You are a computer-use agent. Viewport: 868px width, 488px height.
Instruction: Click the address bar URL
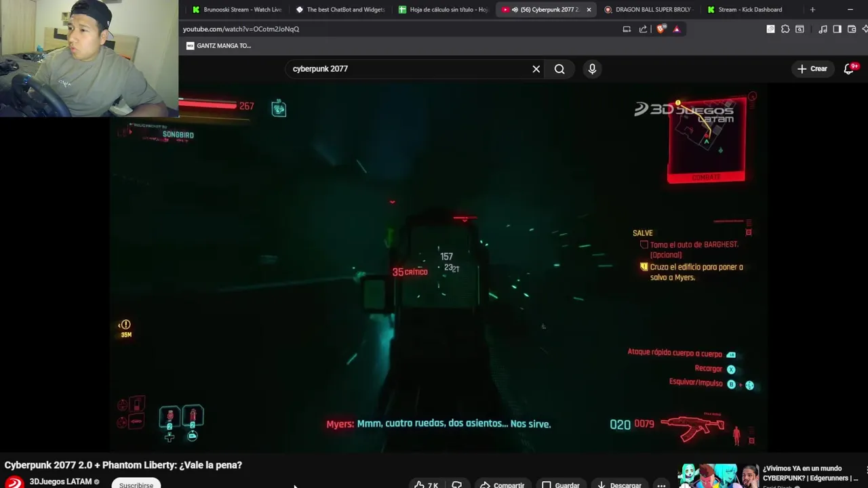pos(241,29)
